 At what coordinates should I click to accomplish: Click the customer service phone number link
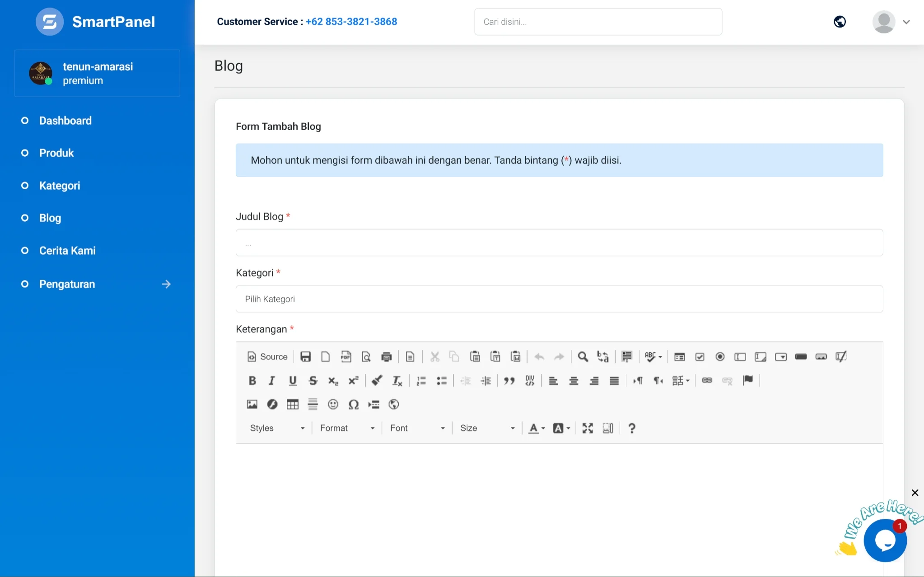(351, 22)
